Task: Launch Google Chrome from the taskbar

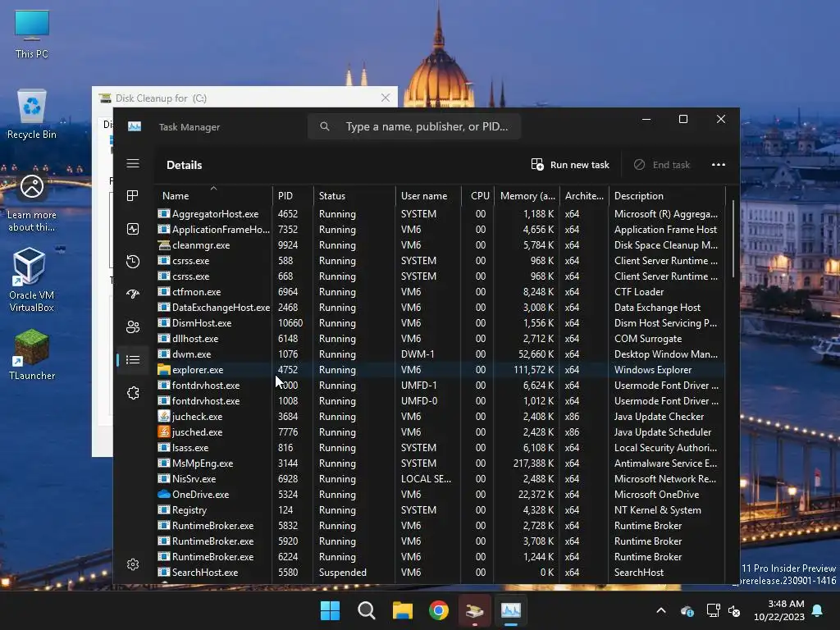Action: point(439,610)
